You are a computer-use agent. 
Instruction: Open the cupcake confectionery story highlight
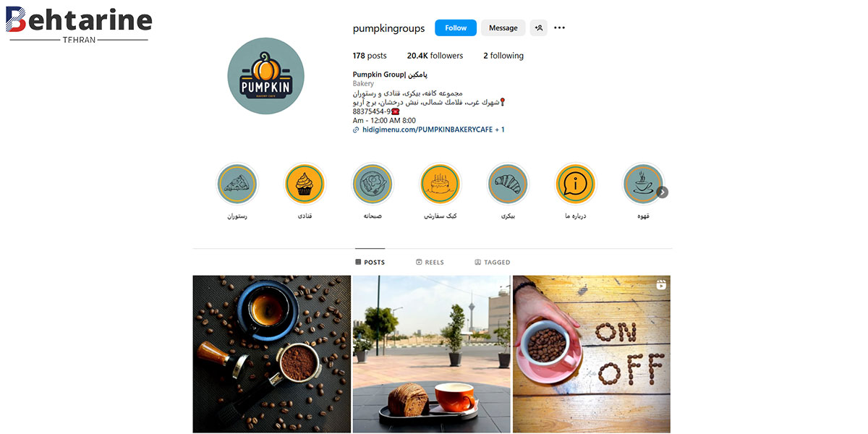click(305, 184)
